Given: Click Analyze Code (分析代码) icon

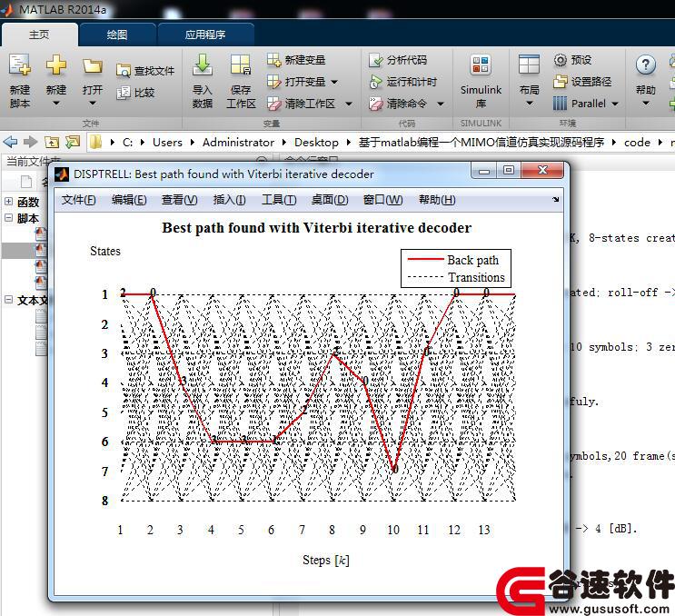Looking at the screenshot, I should pyautogui.click(x=376, y=60).
